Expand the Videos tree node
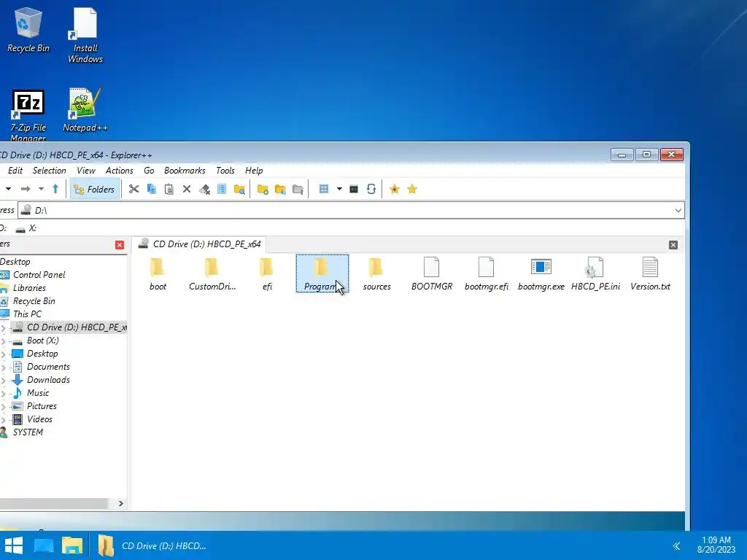The image size is (747, 560). [x=4, y=419]
